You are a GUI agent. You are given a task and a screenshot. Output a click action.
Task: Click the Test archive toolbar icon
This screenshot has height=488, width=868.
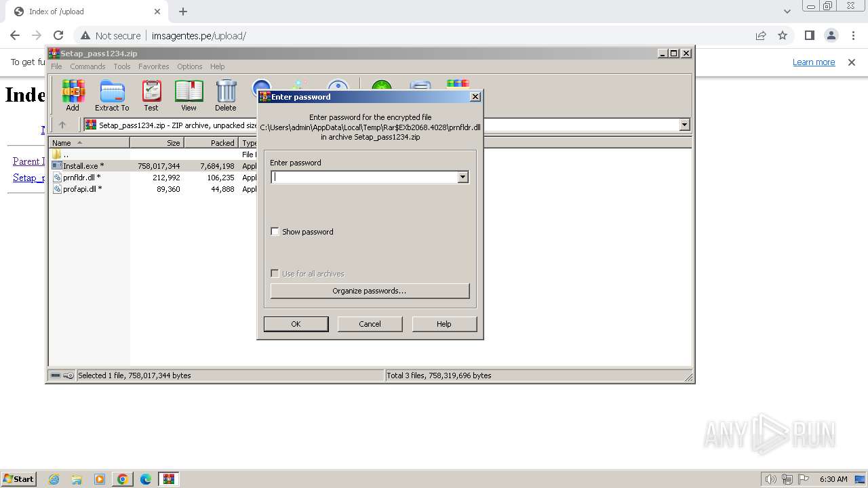[151, 95]
